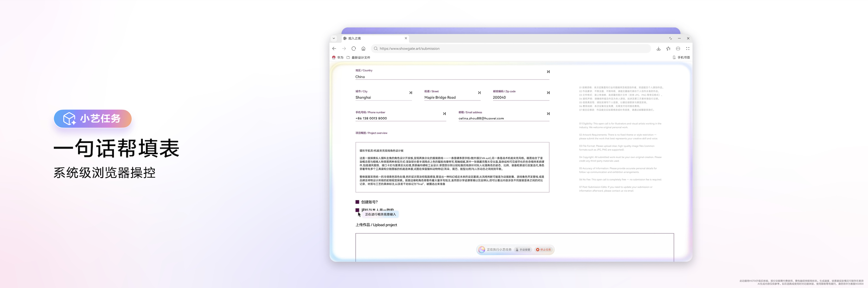Click inside the Project overview text area
868x288 pixels.
click(x=452, y=167)
